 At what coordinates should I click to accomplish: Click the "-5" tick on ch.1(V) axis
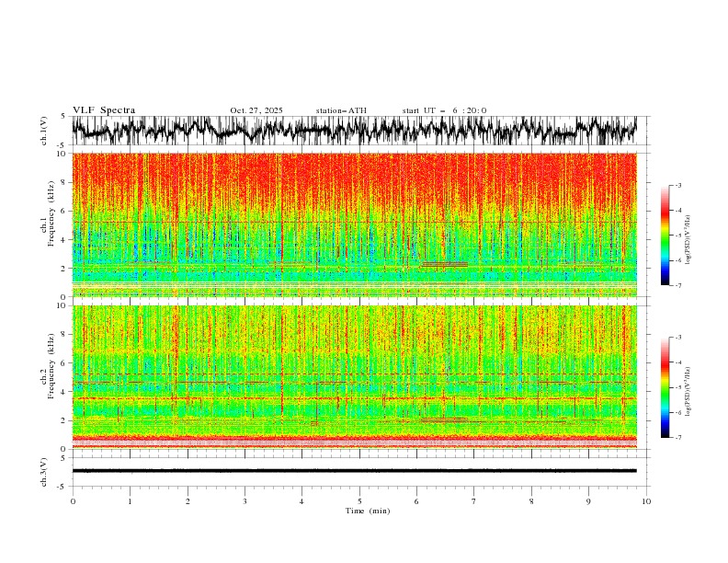tap(62, 145)
